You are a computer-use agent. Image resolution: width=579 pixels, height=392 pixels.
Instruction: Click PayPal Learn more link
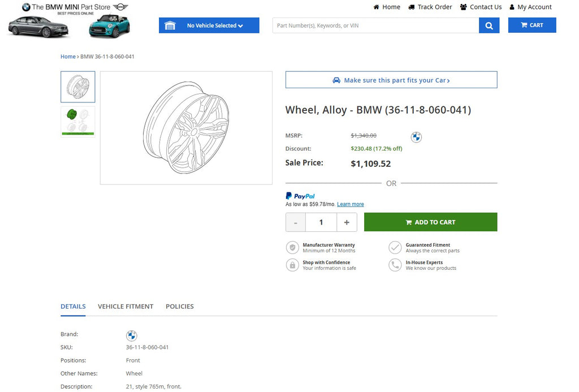(351, 204)
